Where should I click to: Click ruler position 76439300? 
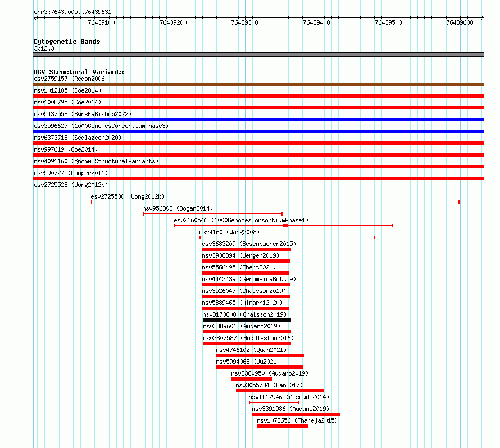pos(244,22)
